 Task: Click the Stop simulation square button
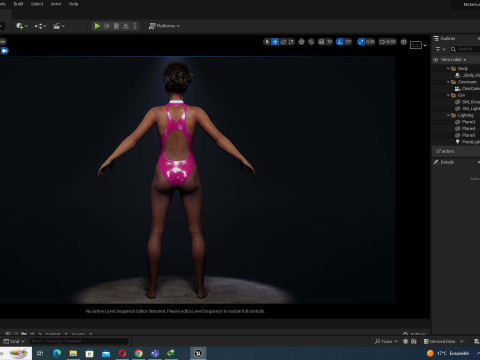(116, 26)
